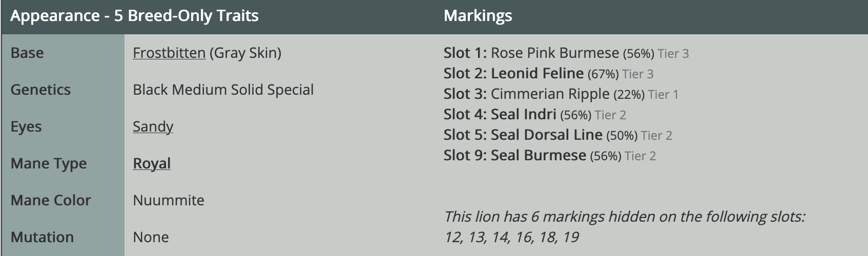Viewport: 868px width, 256px height.
Task: Click the Black Medium Solid Special genetics text
Action: point(223,90)
